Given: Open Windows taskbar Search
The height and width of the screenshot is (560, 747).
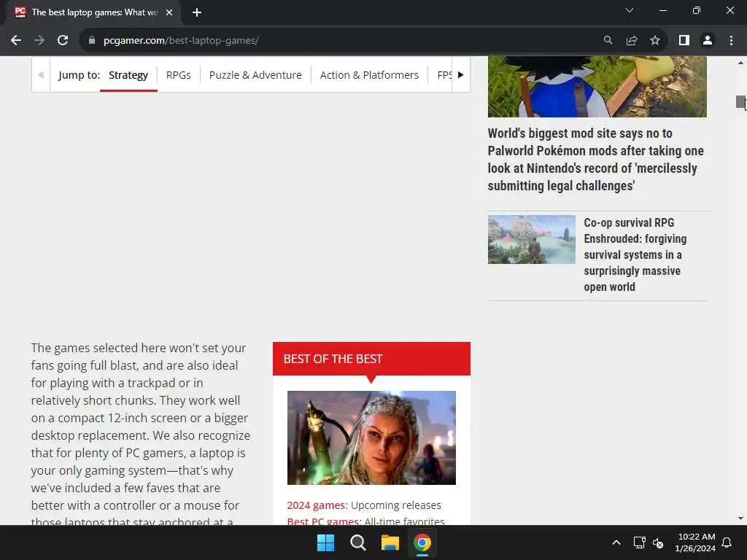Looking at the screenshot, I should tap(357, 542).
